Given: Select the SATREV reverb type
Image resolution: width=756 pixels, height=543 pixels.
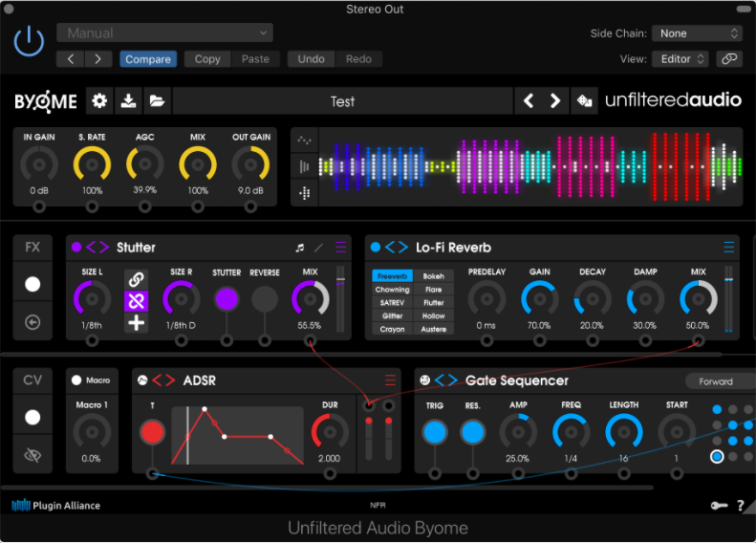Looking at the screenshot, I should click(393, 302).
